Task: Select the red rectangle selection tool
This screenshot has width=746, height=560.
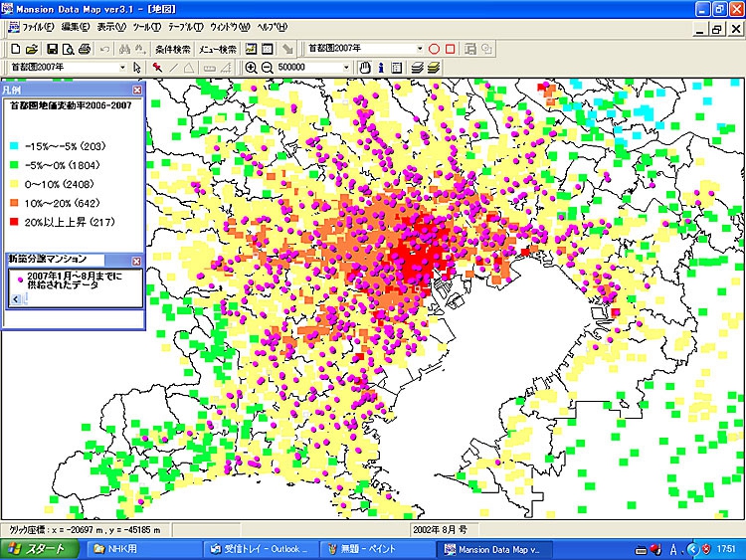Action: [451, 48]
